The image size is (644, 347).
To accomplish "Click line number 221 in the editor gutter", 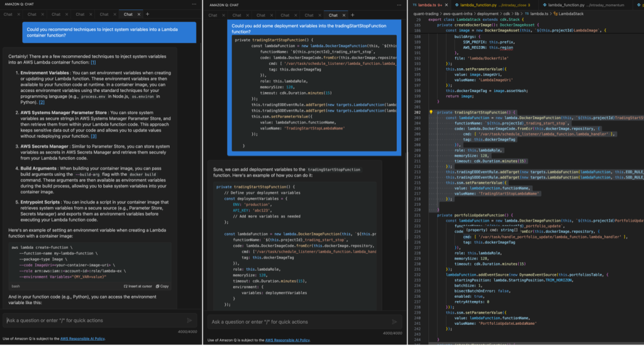I will [418, 215].
